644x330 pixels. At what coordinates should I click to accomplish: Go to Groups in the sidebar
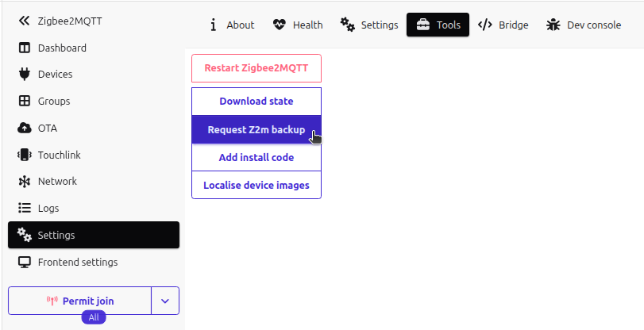click(x=94, y=101)
